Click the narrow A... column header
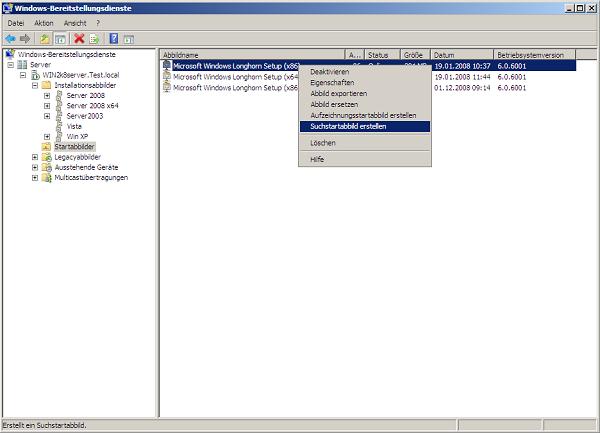The height and width of the screenshot is (433, 600). tap(354, 55)
